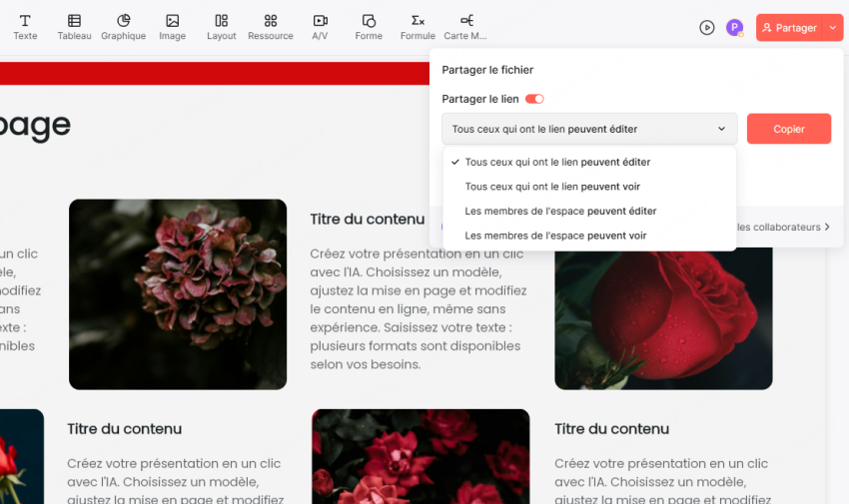849x504 pixels.
Task: Choose 'Tous ceux qui ont le lien peuvent voir'
Action: 552,187
